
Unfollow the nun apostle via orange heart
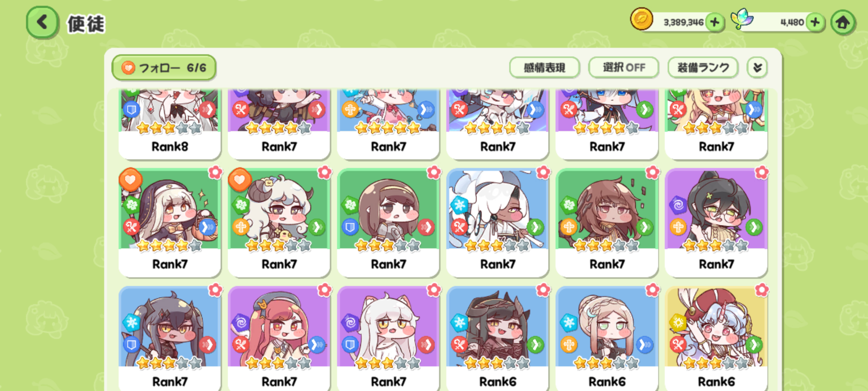point(131,180)
